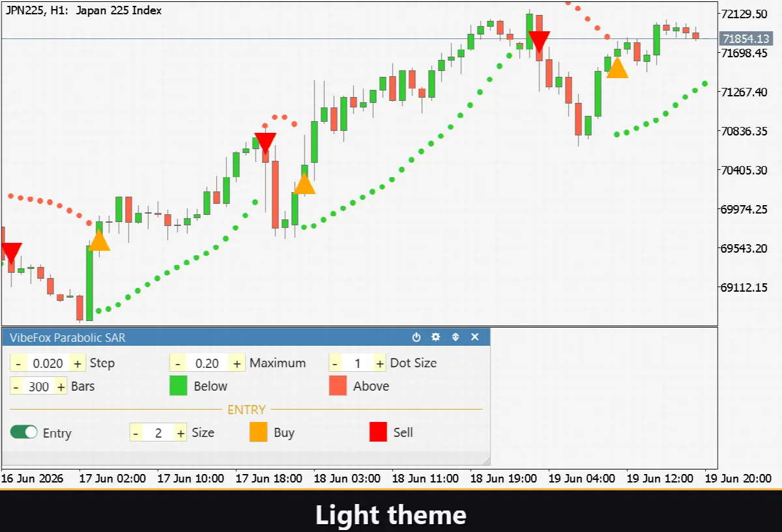Pick the coral Above dot color swatch
782x532 pixels.
point(338,385)
